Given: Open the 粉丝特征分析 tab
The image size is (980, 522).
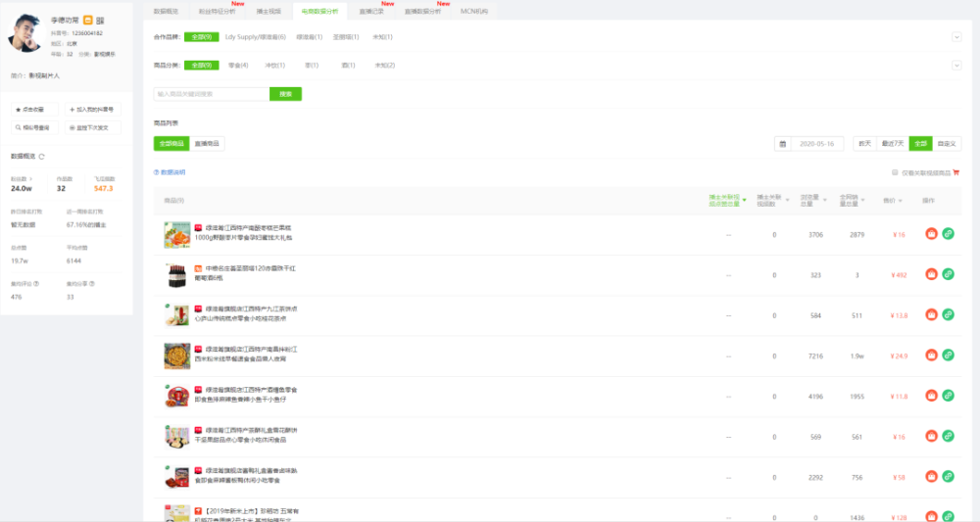Looking at the screenshot, I should [x=217, y=11].
